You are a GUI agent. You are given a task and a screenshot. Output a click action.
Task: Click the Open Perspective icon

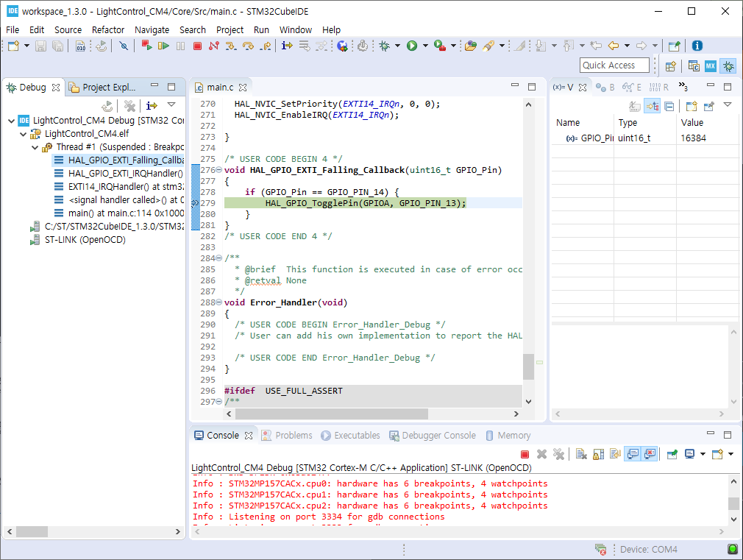670,66
